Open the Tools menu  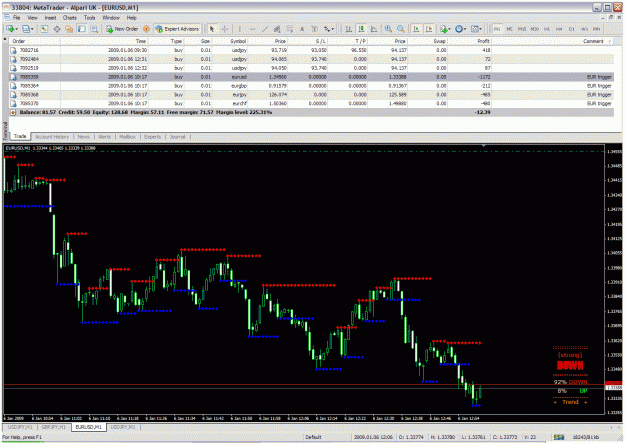pyautogui.click(x=89, y=18)
